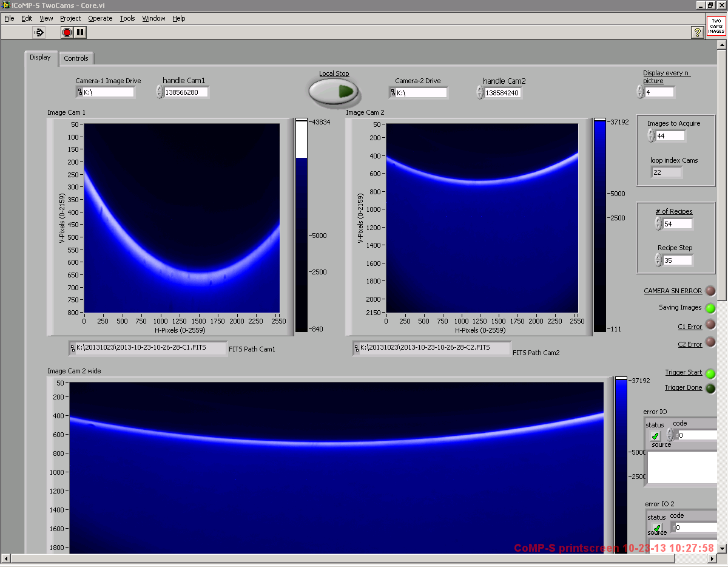This screenshot has width=728, height=567.
Task: Click the Trigger Start indicator LED
Action: (710, 373)
